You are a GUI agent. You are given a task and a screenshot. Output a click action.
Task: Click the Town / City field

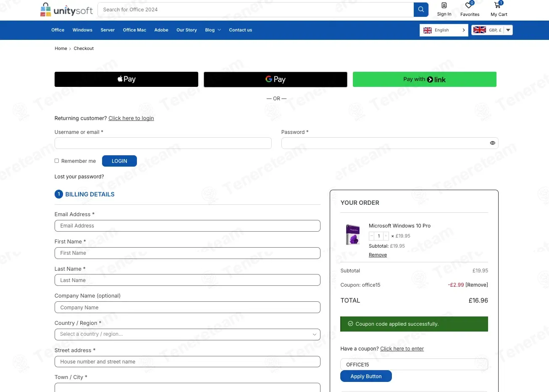point(187,387)
